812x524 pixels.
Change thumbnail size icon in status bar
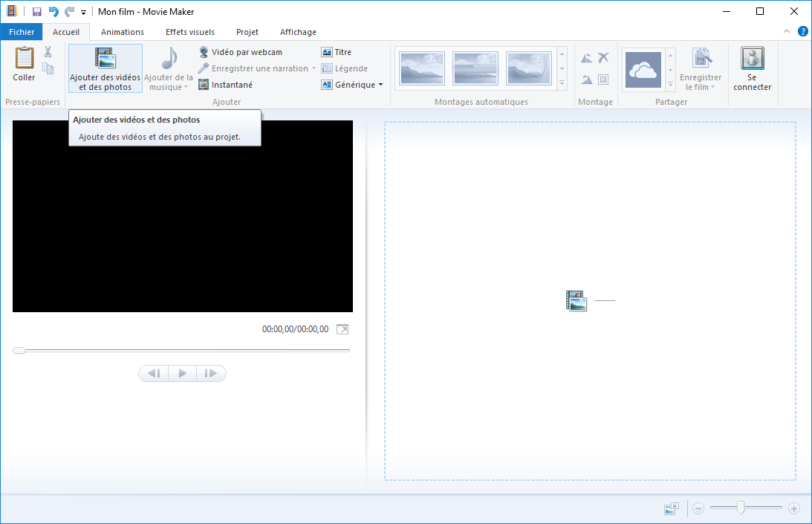tap(671, 509)
